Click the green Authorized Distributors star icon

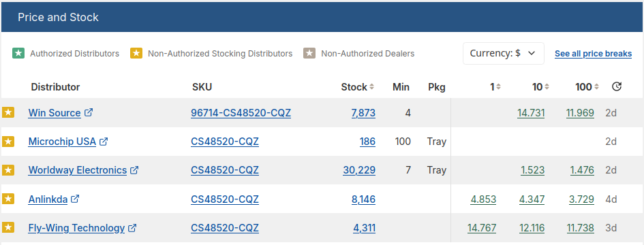pyautogui.click(x=18, y=53)
